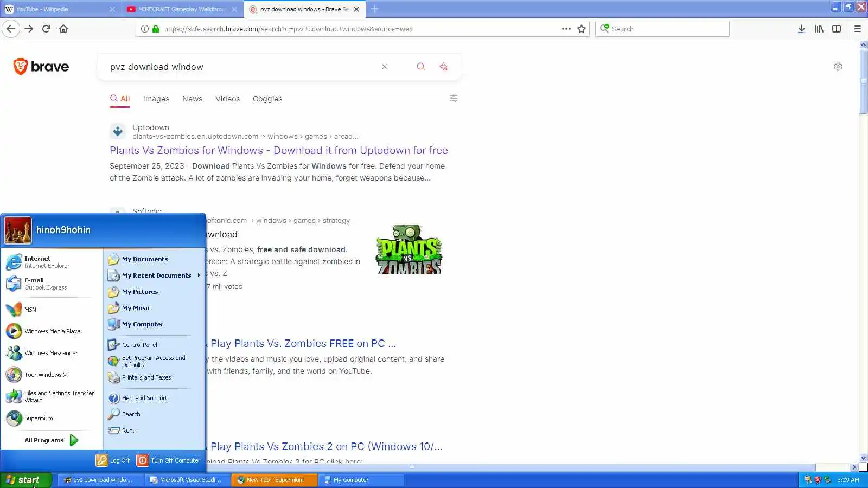The image size is (868, 488).
Task: Switch to News search results
Action: tap(192, 99)
